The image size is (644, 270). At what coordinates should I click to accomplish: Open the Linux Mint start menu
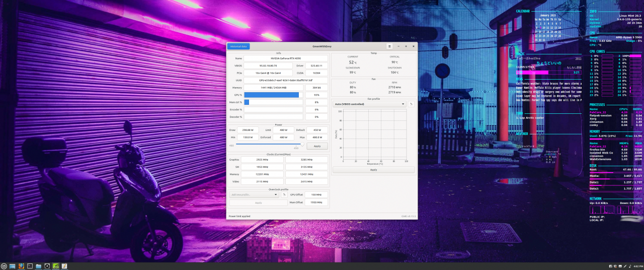4,265
